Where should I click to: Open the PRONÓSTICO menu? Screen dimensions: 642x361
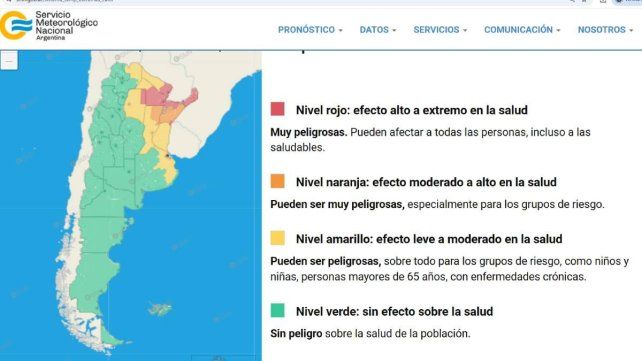click(310, 30)
